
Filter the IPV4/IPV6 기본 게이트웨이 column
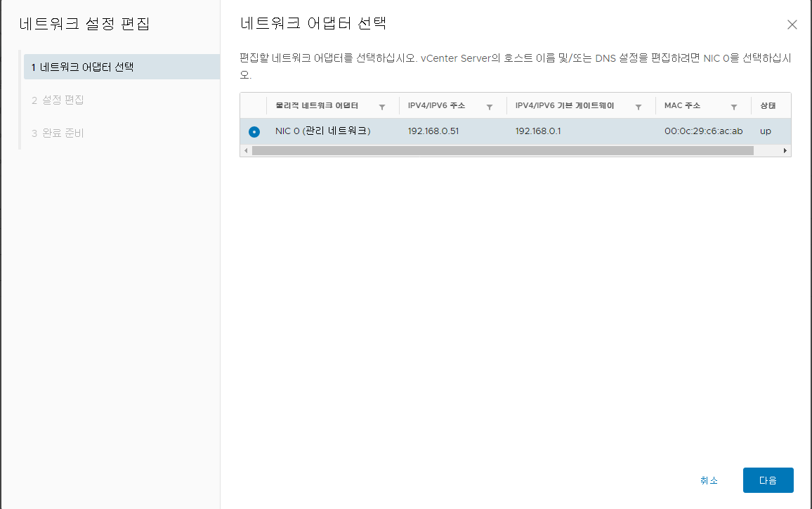(x=638, y=107)
